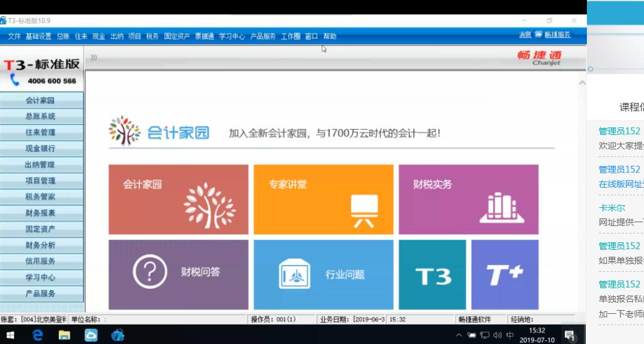Click the 消息 link in the top bar
Image resolution: width=644 pixels, height=344 pixels.
(525, 35)
